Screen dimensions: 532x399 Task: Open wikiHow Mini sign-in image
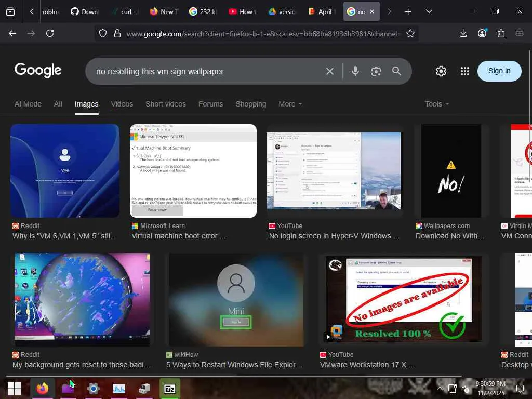point(236,300)
